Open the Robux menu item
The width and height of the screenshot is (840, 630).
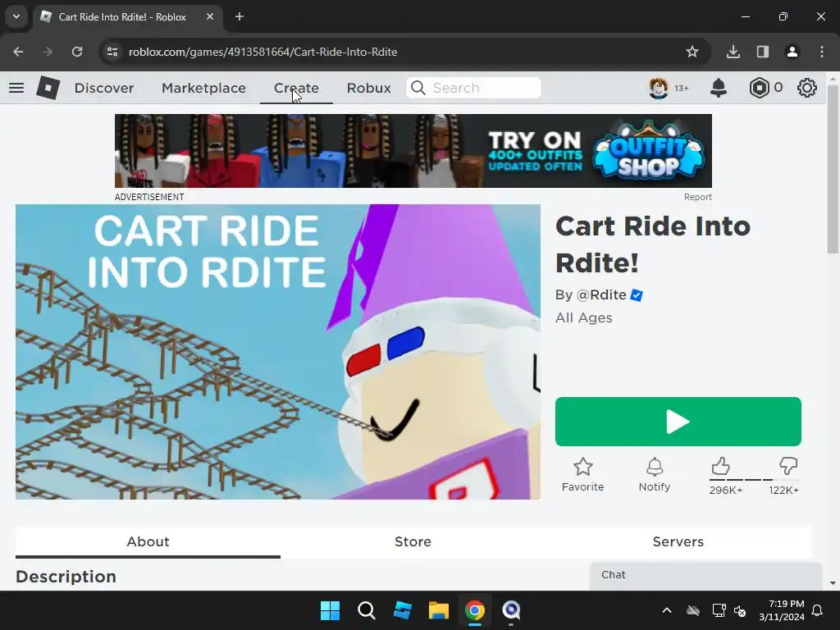(368, 88)
